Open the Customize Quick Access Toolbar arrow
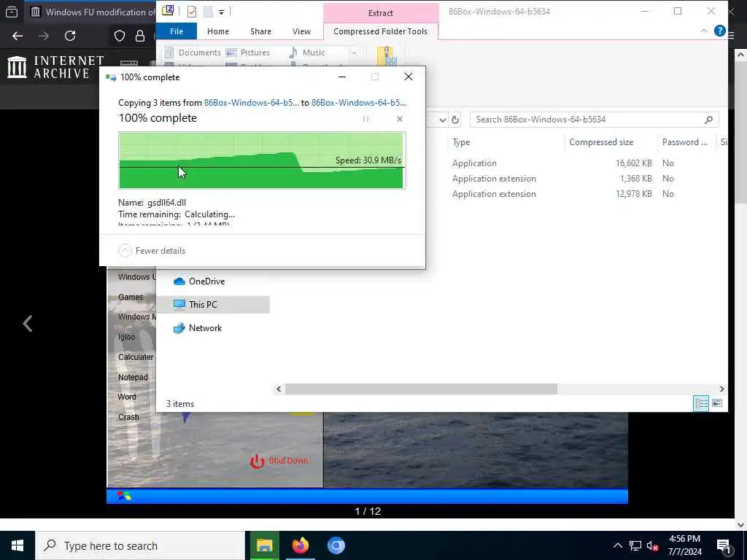The image size is (747, 560). tap(222, 12)
